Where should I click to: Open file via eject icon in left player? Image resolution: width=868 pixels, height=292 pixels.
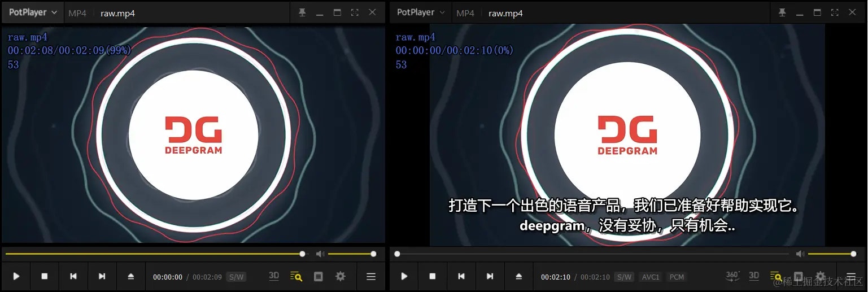[131, 276]
